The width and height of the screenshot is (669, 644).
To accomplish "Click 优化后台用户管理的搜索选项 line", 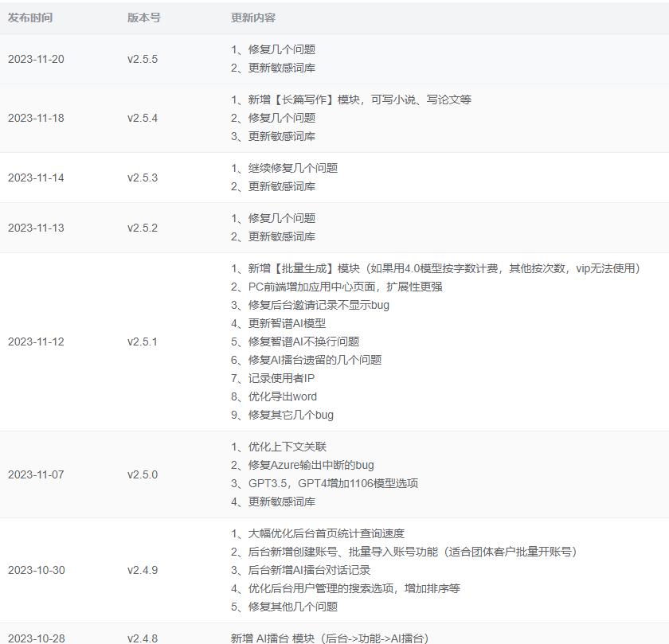I will click(x=346, y=588).
